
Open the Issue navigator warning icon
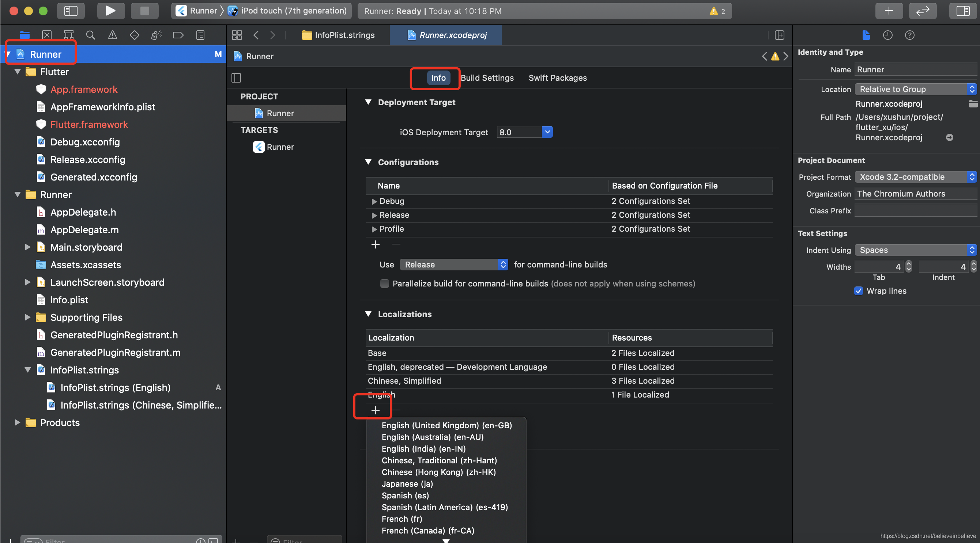click(x=113, y=35)
